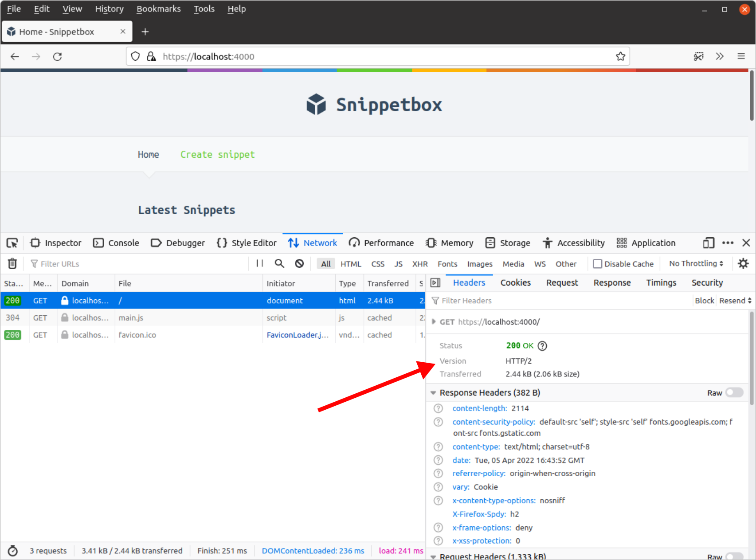This screenshot has width=756, height=560.
Task: Clear the network log with trash icon
Action: point(12,264)
